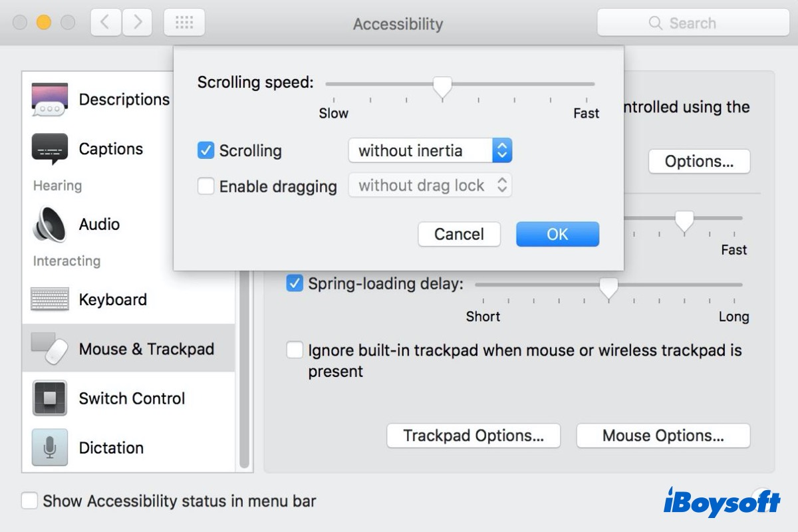Click the Scrolling speed slider knob
The height and width of the screenshot is (532, 798).
pos(442,86)
